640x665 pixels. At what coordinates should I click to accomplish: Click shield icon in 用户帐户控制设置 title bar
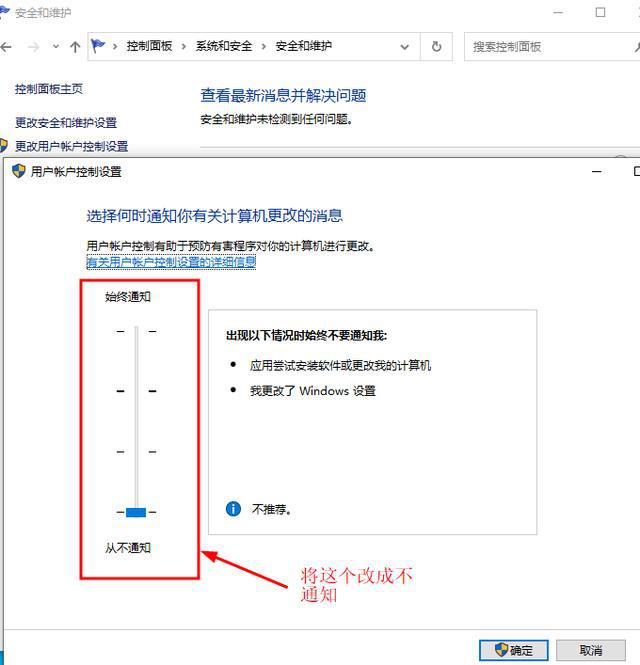point(18,171)
